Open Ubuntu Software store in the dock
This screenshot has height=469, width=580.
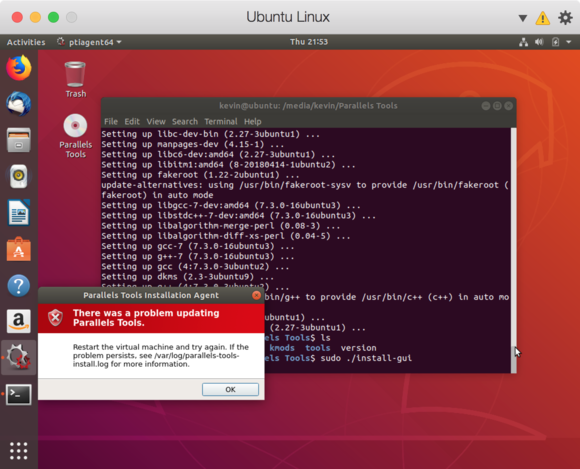coord(18,249)
